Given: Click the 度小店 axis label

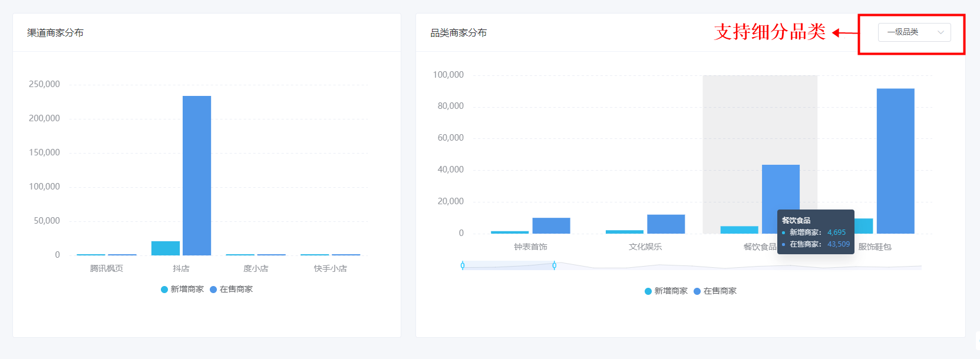Looking at the screenshot, I should [256, 268].
